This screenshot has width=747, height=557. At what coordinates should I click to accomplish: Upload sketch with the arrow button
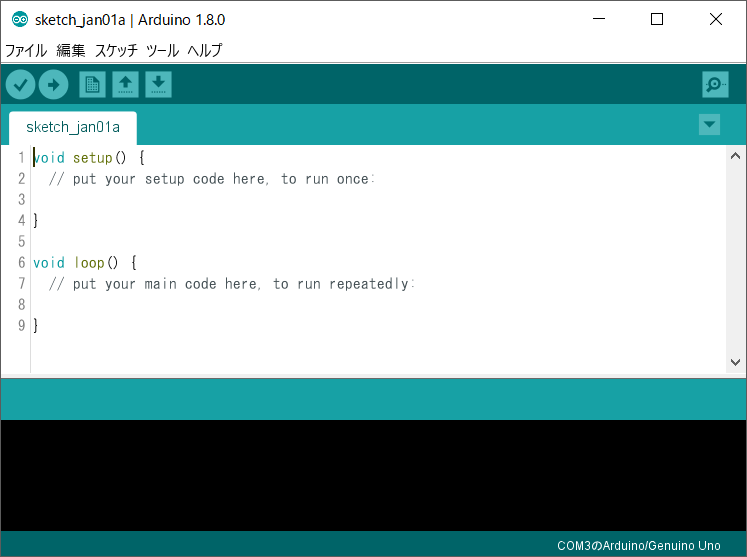click(x=53, y=85)
